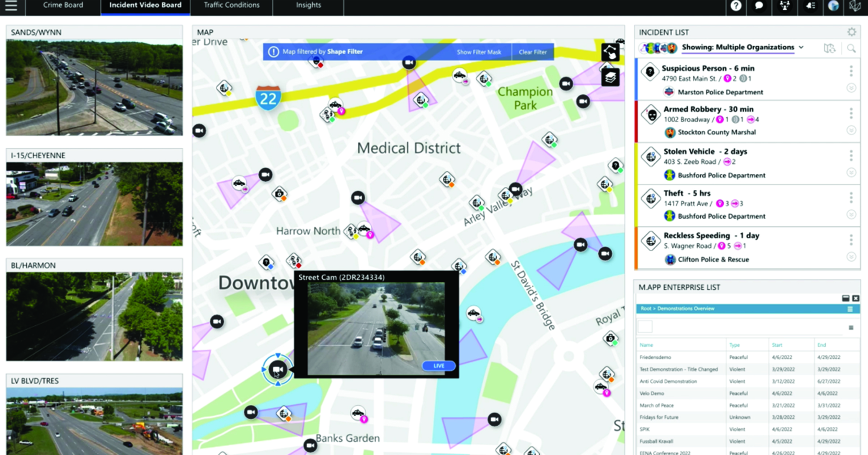
Task: Switch to the Traffic Conditions tab
Action: (x=231, y=5)
